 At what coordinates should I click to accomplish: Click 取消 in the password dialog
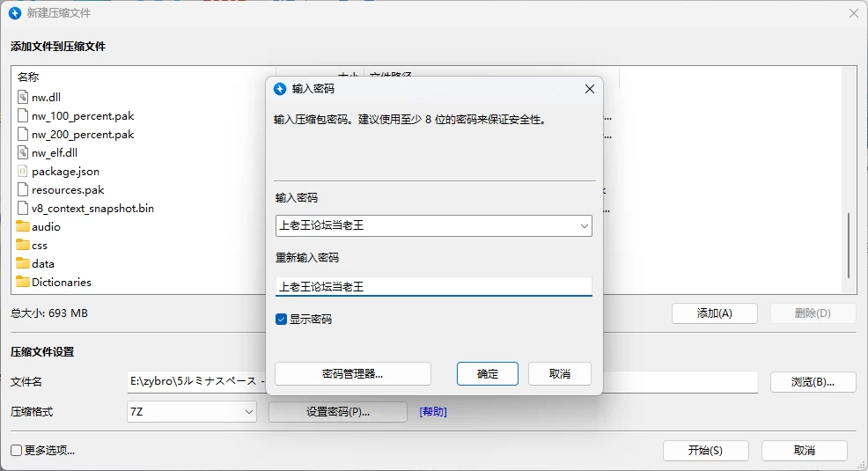click(x=560, y=374)
